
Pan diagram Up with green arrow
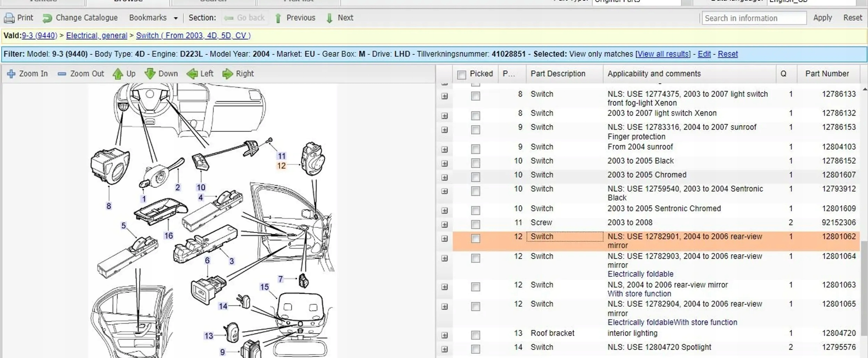[x=118, y=74]
